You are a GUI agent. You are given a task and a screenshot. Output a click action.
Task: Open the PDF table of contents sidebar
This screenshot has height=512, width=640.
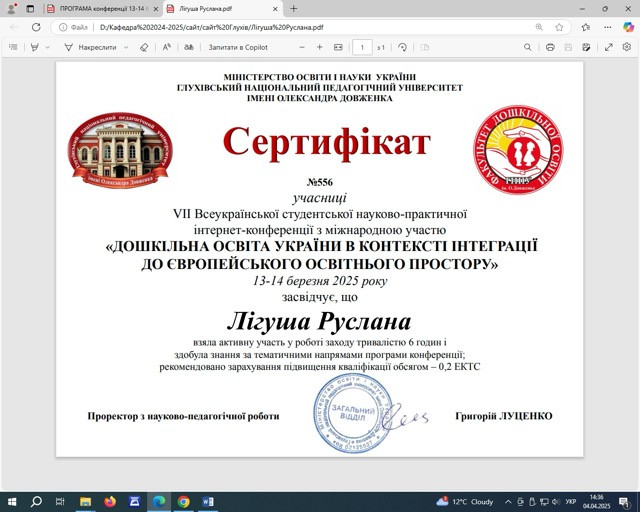point(15,47)
